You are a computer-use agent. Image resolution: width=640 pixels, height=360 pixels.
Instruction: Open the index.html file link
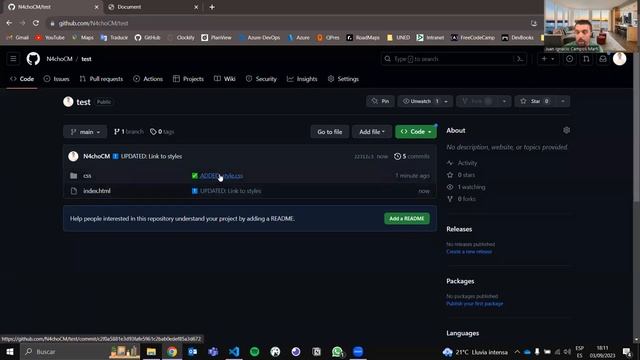pos(97,191)
